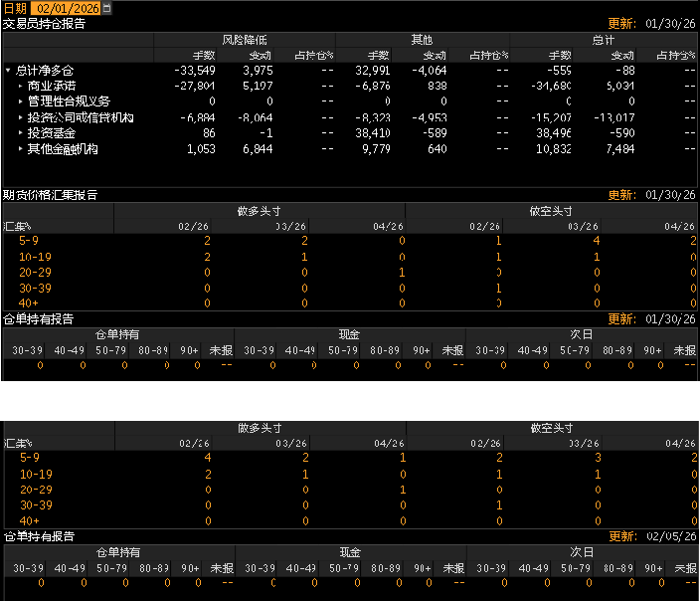Click the 期货价格汇集报告 section title

pos(50,195)
